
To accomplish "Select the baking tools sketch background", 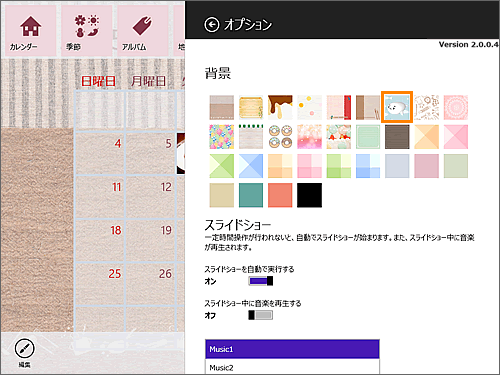I will tap(427, 107).
